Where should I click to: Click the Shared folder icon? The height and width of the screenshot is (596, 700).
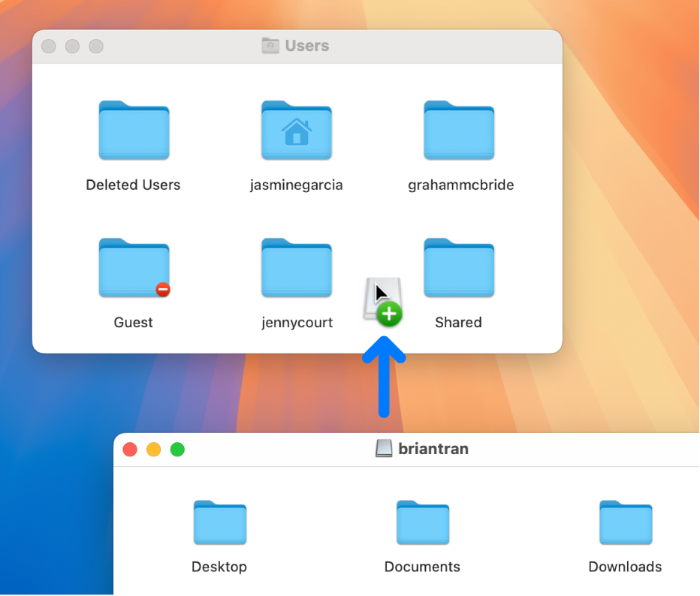click(459, 268)
